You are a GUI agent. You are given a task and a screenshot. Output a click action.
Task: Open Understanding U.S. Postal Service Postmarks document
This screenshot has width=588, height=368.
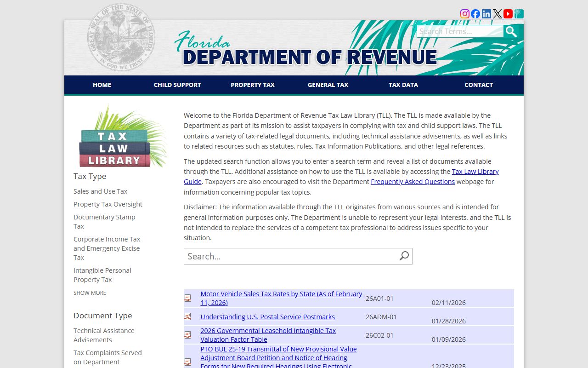(267, 317)
